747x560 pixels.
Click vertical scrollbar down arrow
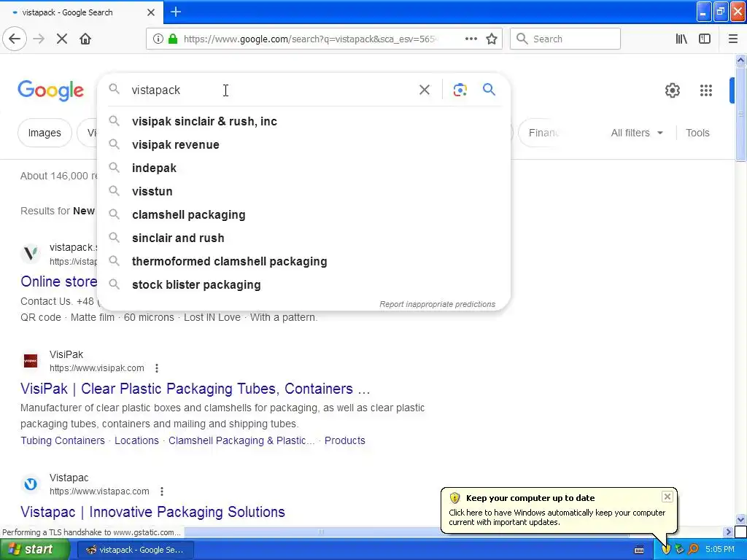pyautogui.click(x=740, y=519)
